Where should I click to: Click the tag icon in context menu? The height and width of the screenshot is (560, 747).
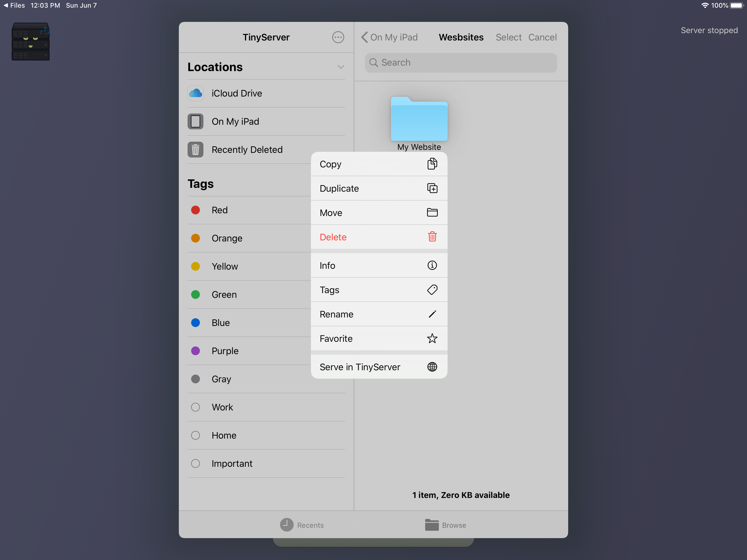pos(432,290)
